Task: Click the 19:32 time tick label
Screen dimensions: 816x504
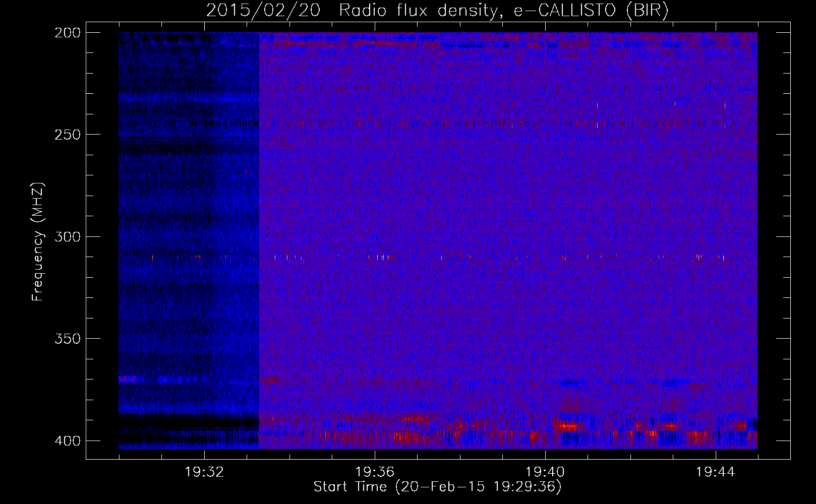Action: coord(204,472)
